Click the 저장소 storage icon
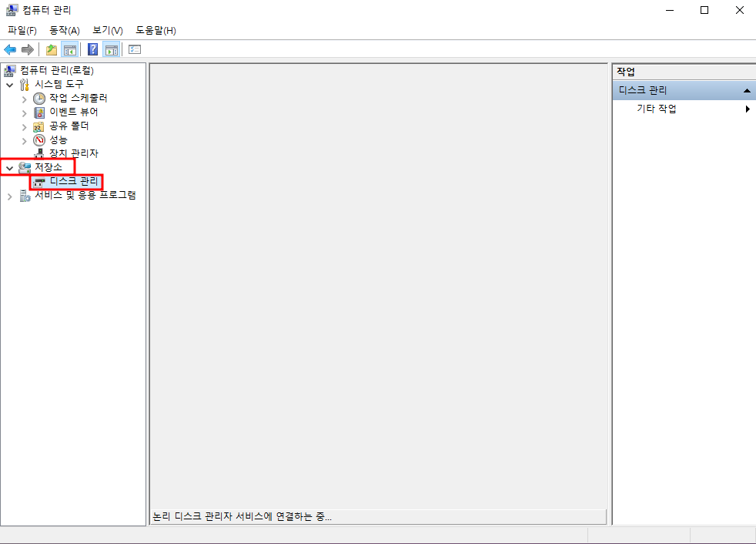Viewport: 756px width, 544px height. coord(25,168)
